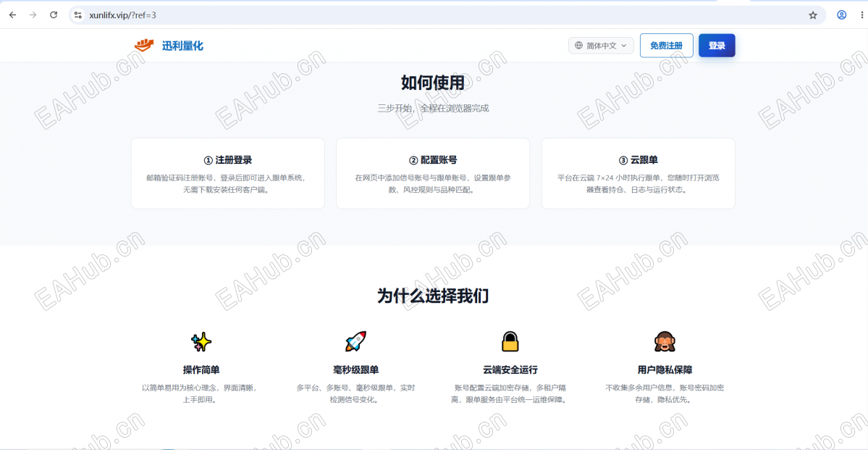Select the ③ 云跟单 step card
868x450 pixels.
click(x=639, y=173)
